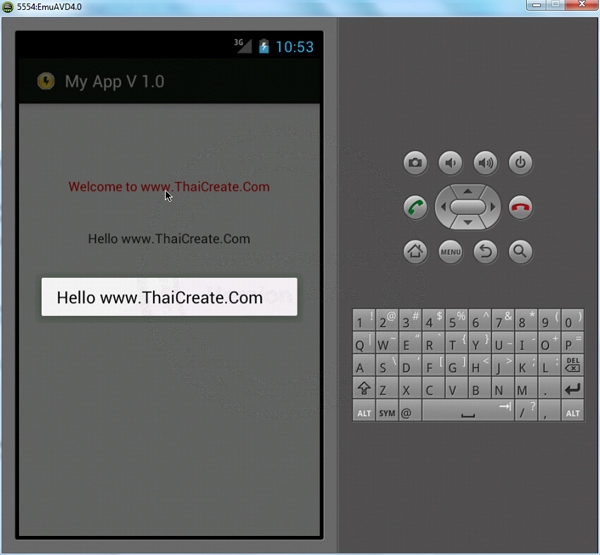600x555 pixels.
Task: Click the D-pad down arrow
Action: click(468, 223)
